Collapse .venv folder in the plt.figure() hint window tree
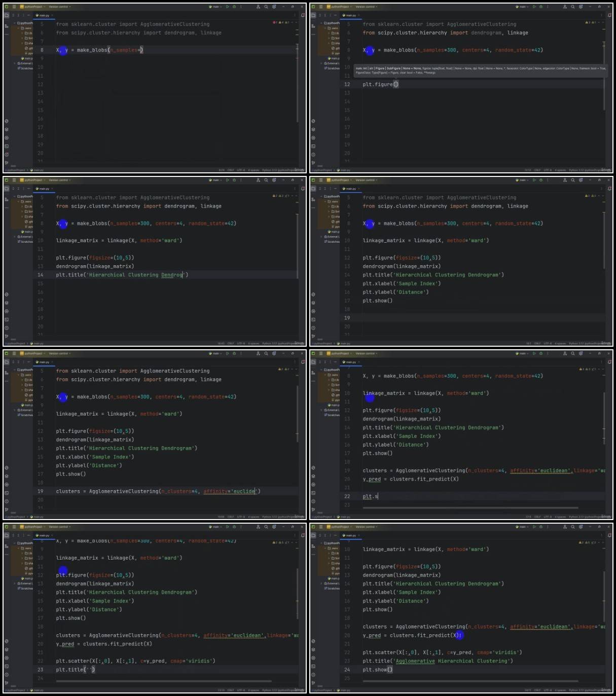This screenshot has width=616, height=696. 325,28
